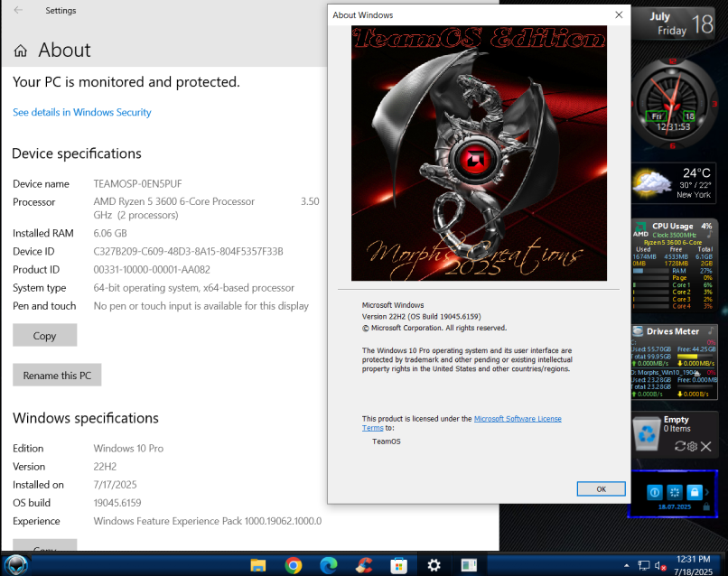This screenshot has height=576, width=728.
Task: Open recycle bin gadget settings gear
Action: (692, 446)
